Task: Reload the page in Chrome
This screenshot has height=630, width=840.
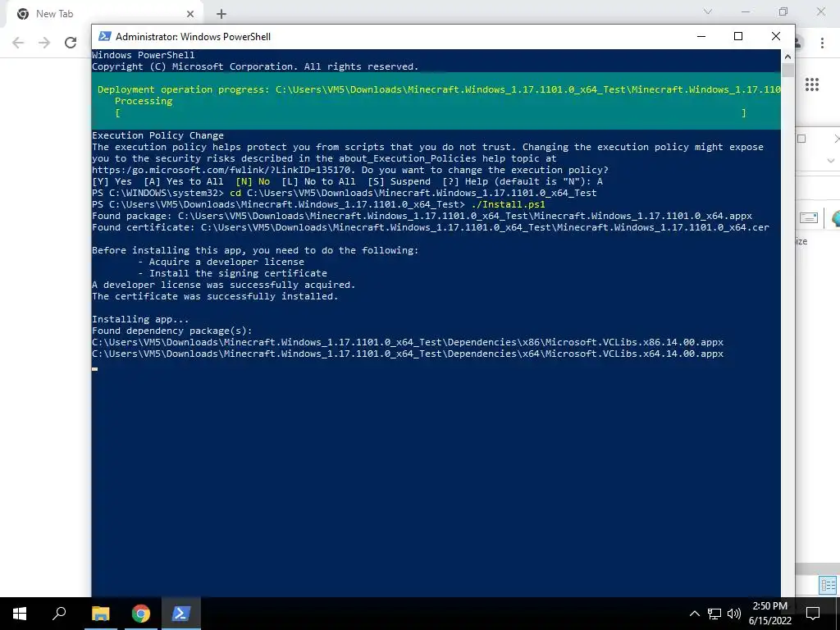Action: coord(71,43)
